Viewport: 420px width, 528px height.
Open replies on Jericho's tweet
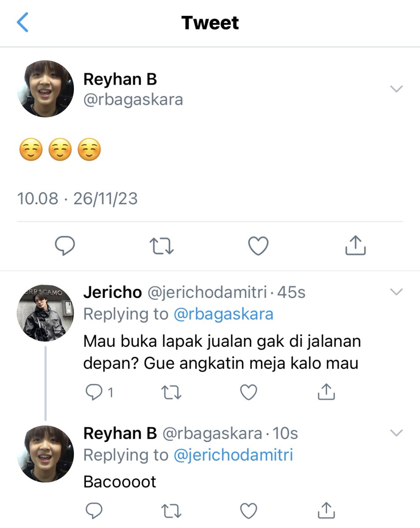click(99, 392)
